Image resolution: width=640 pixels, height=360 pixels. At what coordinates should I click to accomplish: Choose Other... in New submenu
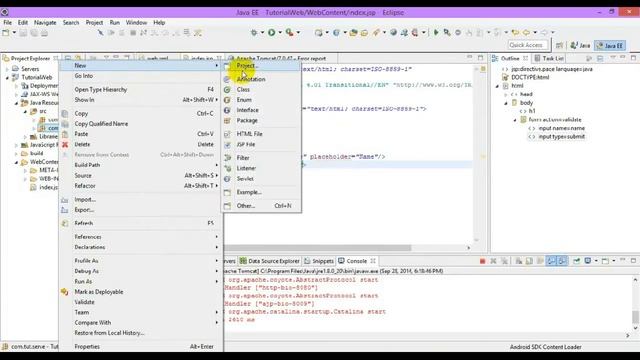(261, 206)
